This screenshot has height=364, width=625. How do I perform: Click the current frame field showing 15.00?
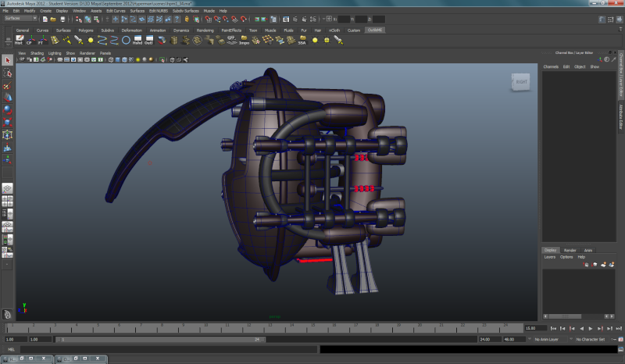point(535,328)
